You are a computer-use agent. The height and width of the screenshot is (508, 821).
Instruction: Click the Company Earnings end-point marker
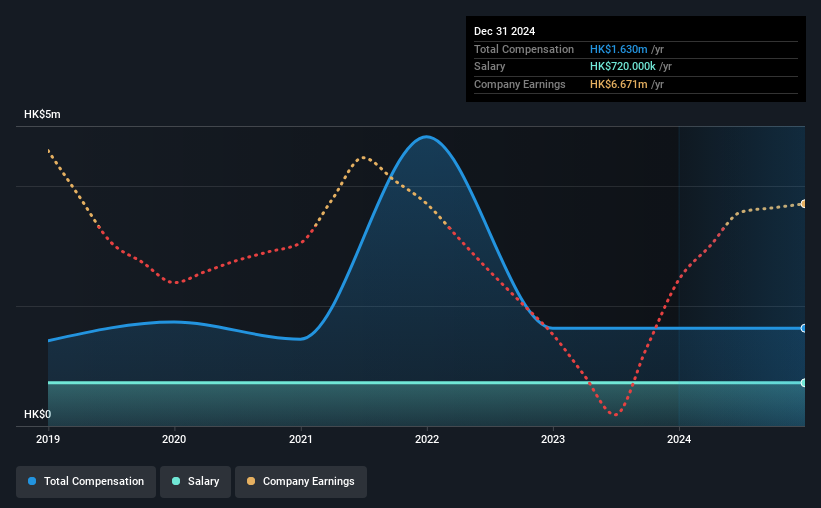pyautogui.click(x=804, y=204)
